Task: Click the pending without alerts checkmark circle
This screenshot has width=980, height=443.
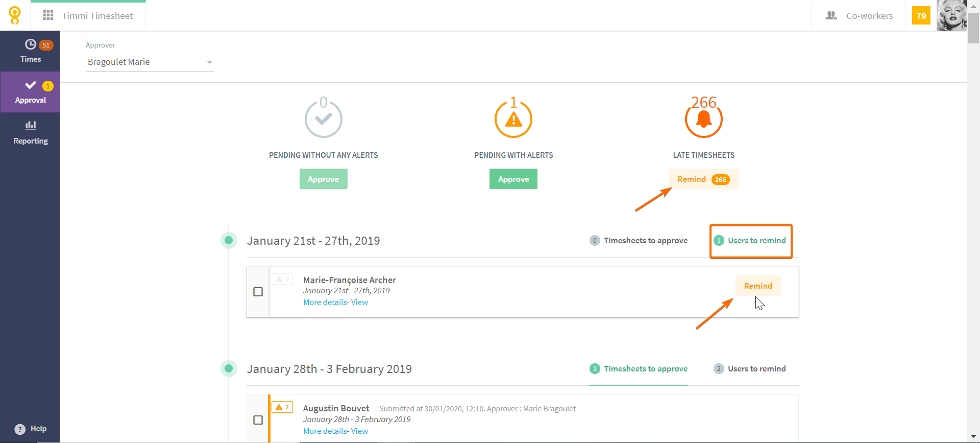Action: point(324,119)
